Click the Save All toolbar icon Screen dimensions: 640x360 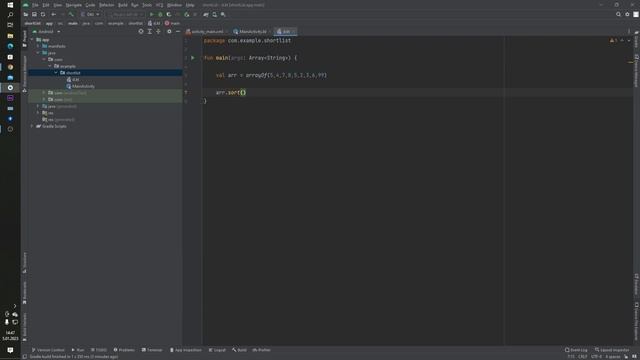pyautogui.click(x=34, y=14)
